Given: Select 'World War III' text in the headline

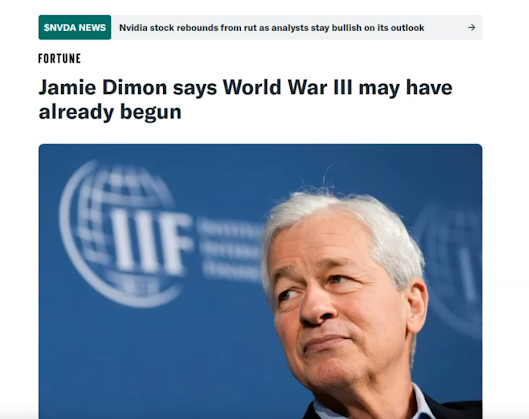Looking at the screenshot, I should (287, 87).
